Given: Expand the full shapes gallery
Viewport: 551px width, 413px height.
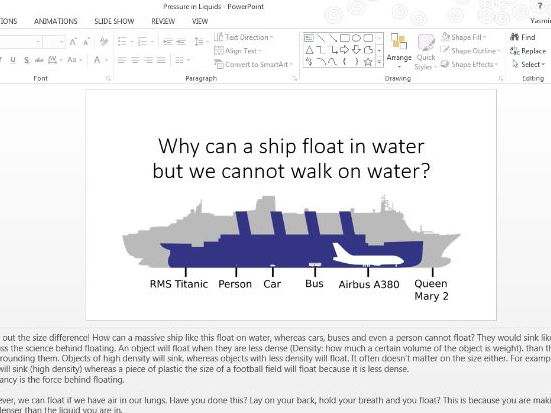Looking at the screenshot, I should coord(379,62).
